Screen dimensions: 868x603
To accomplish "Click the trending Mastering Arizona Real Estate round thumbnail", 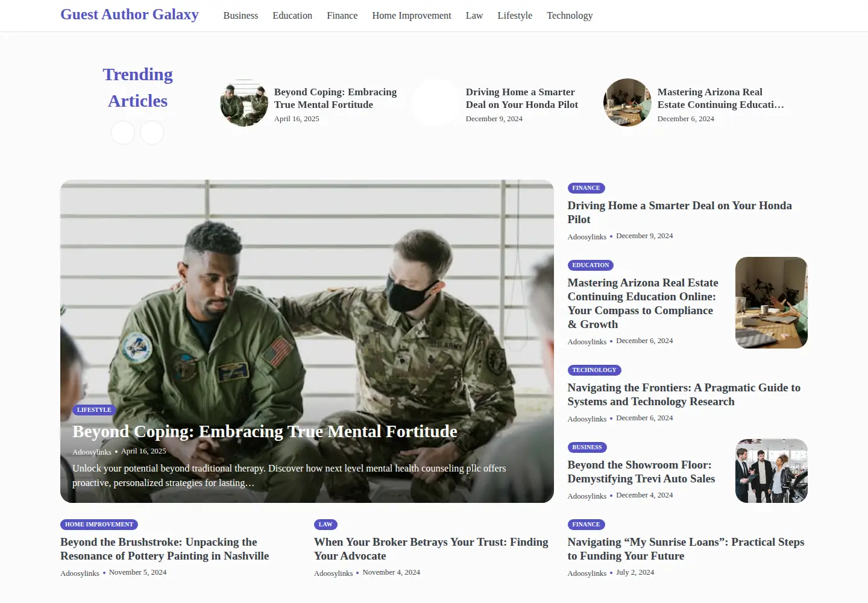I will pyautogui.click(x=627, y=103).
